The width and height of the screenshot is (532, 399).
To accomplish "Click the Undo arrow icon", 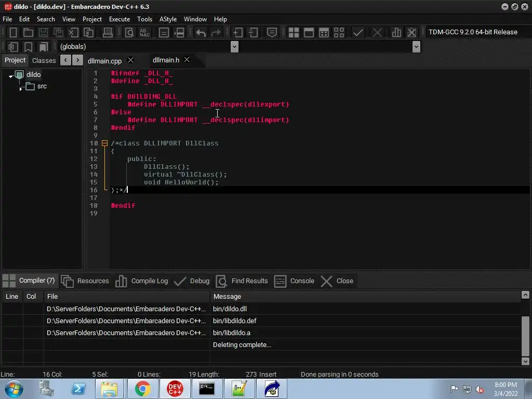I will (x=201, y=33).
